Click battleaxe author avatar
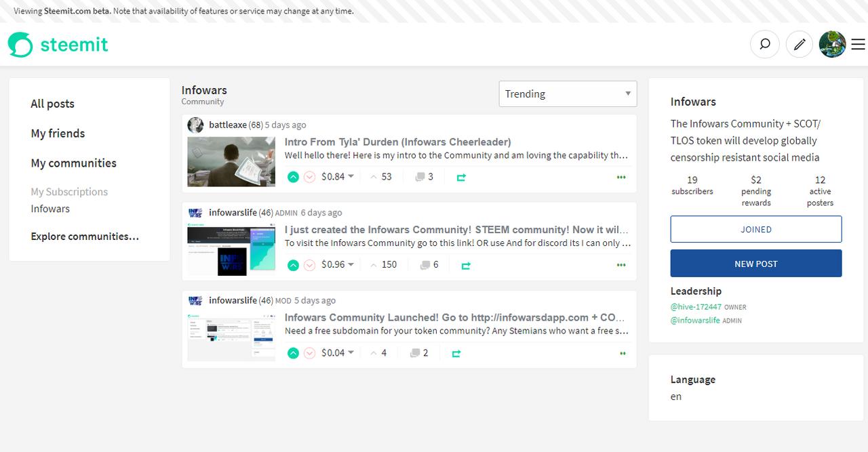Viewport: 868px width, 452px height. click(x=195, y=125)
